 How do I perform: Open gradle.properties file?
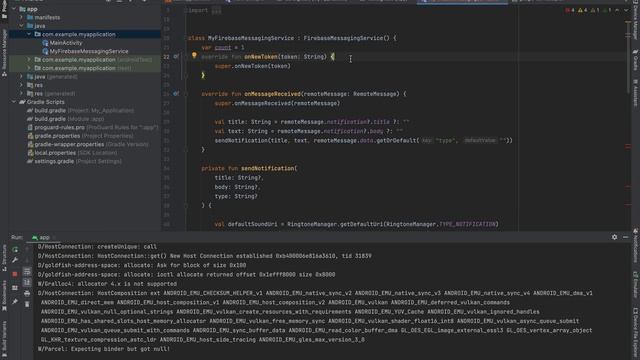(80, 136)
